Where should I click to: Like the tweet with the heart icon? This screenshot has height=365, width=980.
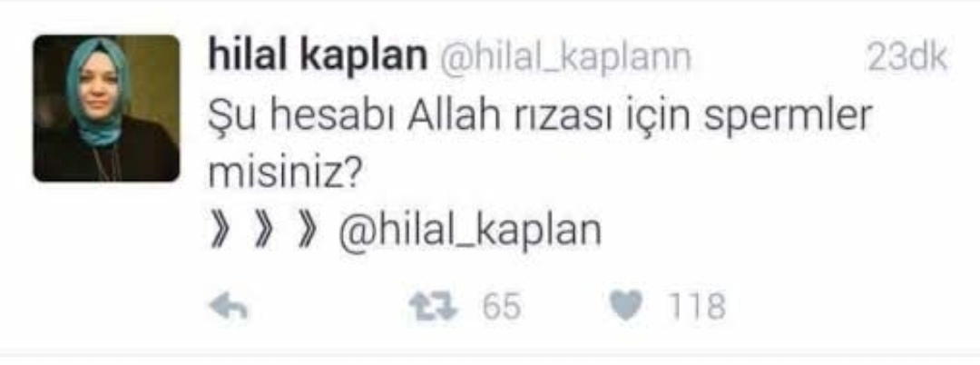pyautogui.click(x=625, y=308)
